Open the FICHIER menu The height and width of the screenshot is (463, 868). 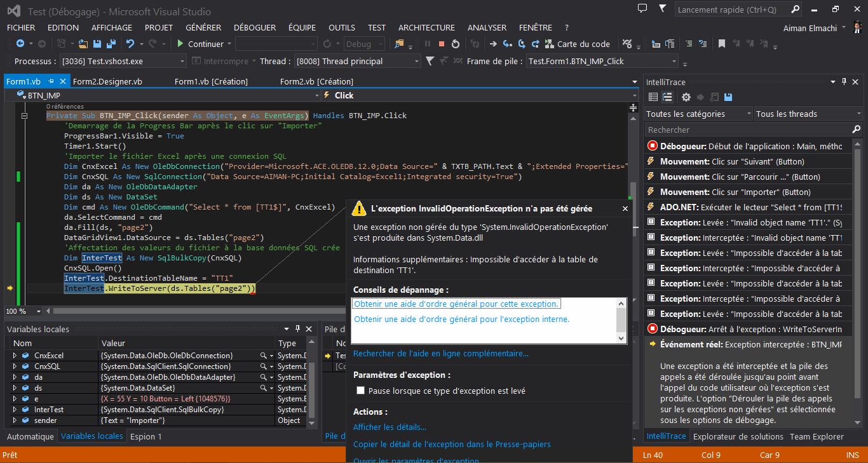tap(21, 27)
